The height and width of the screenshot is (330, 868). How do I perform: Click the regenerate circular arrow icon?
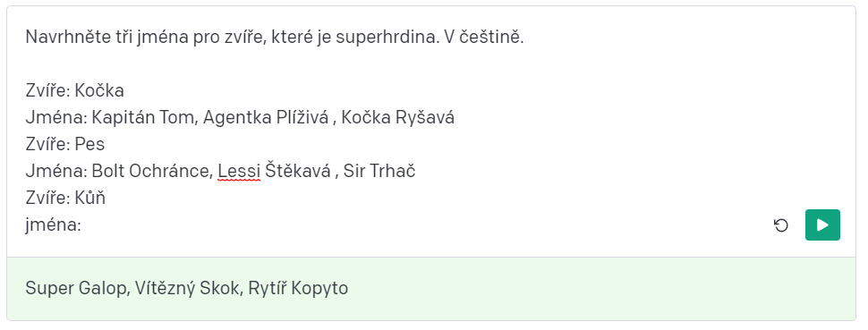[x=780, y=225]
